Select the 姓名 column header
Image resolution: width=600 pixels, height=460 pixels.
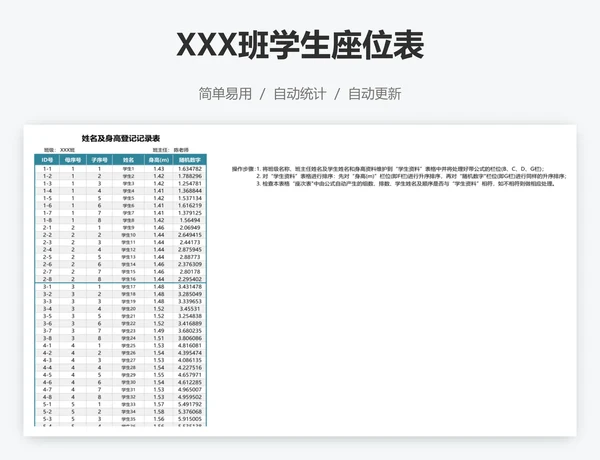coord(128,159)
